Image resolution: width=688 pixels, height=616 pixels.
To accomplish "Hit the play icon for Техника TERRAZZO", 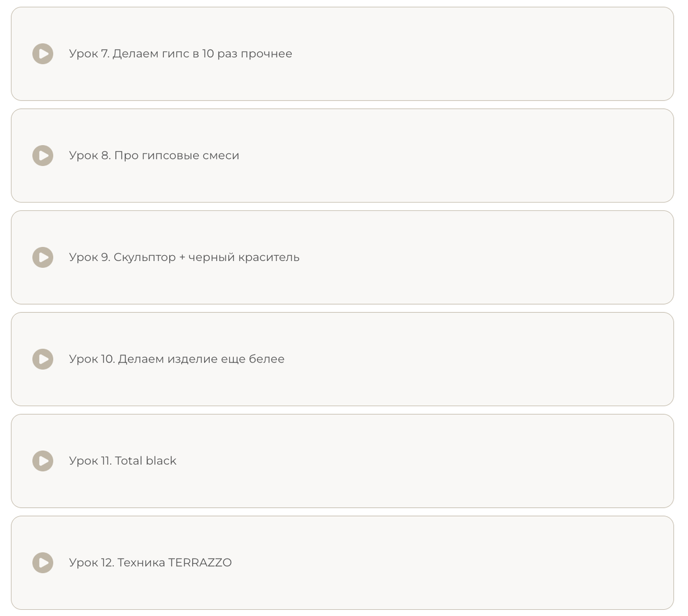I will [43, 563].
